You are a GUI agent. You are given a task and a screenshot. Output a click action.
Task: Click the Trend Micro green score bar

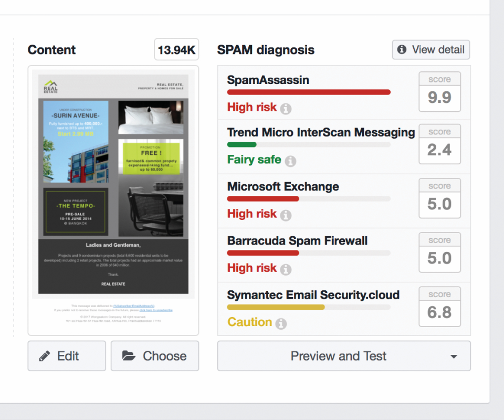pyautogui.click(x=241, y=144)
